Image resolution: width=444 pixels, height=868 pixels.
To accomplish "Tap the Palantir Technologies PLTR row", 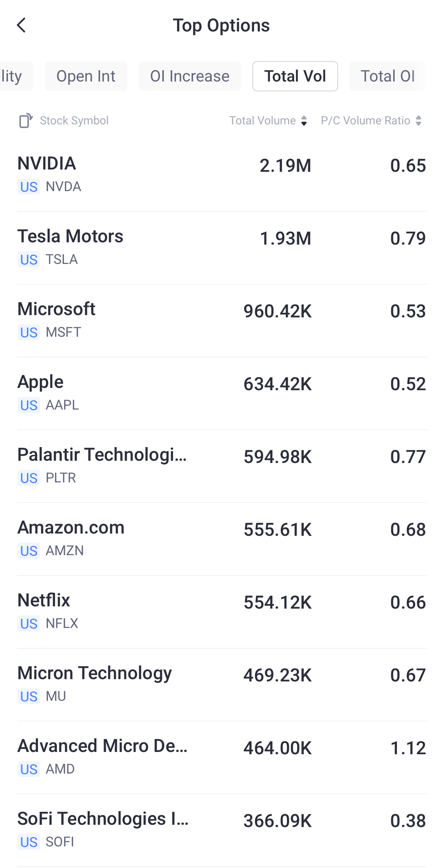I will tap(222, 466).
